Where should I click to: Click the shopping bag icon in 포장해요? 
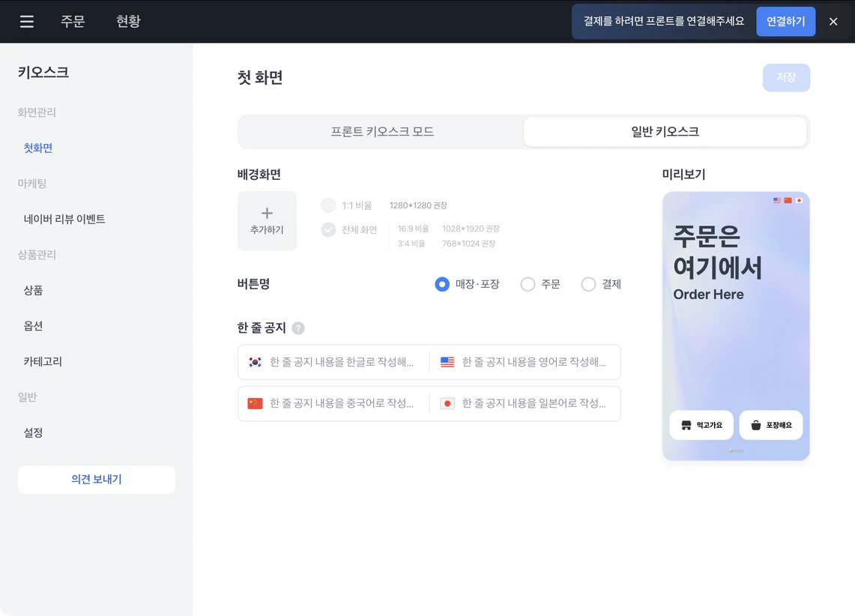click(x=756, y=425)
